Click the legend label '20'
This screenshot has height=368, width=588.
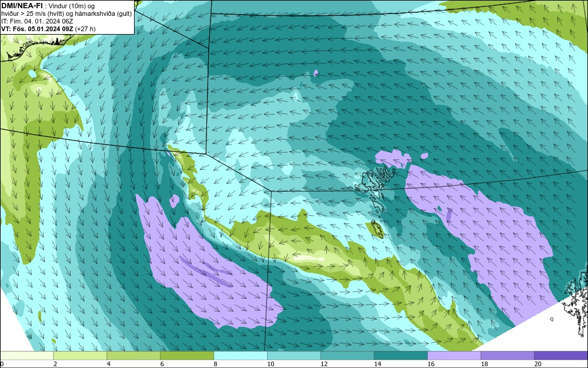point(538,364)
